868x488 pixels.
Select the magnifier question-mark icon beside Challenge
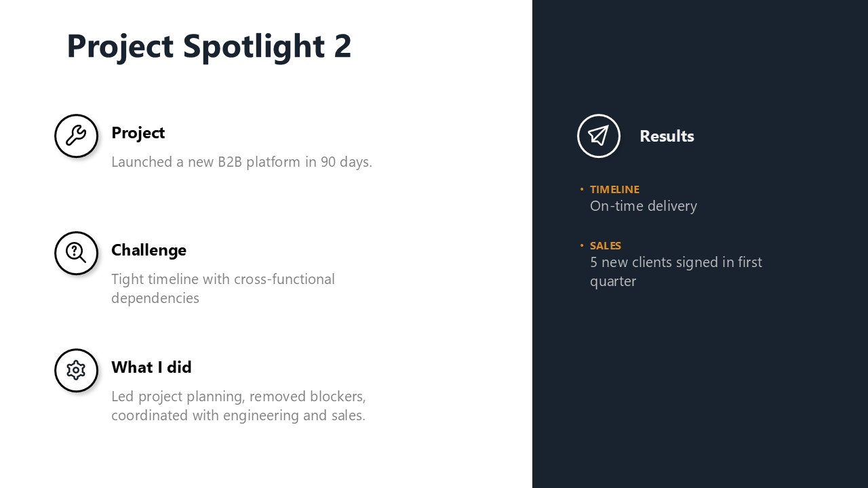(x=76, y=253)
